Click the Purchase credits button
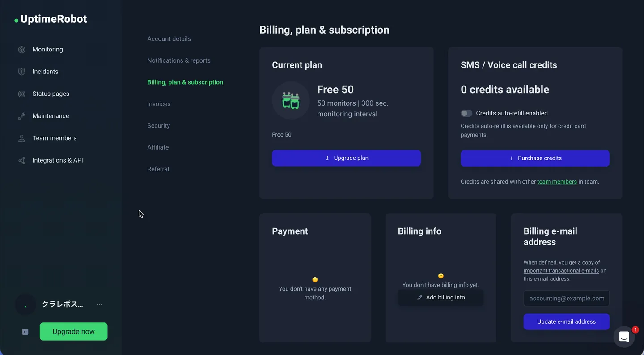Viewport: 644px width, 355px height. pyautogui.click(x=535, y=158)
